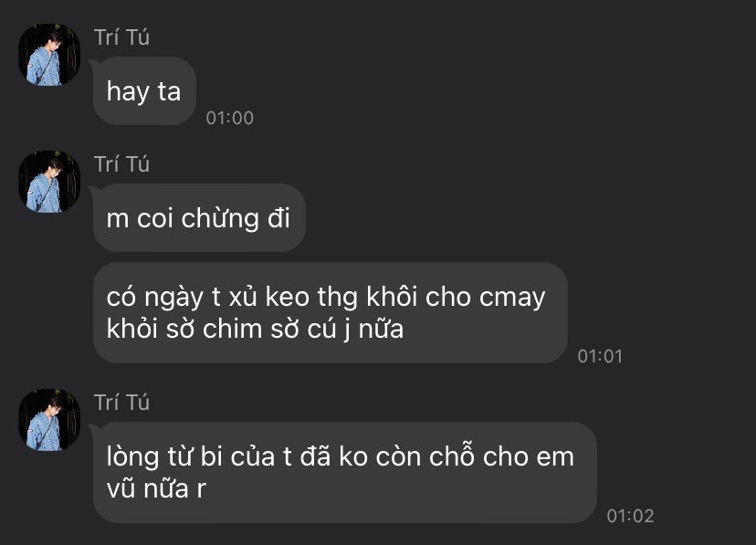Select the message starting "có ngày t xủ keo"
756x545 pixels.
pyautogui.click(x=331, y=313)
